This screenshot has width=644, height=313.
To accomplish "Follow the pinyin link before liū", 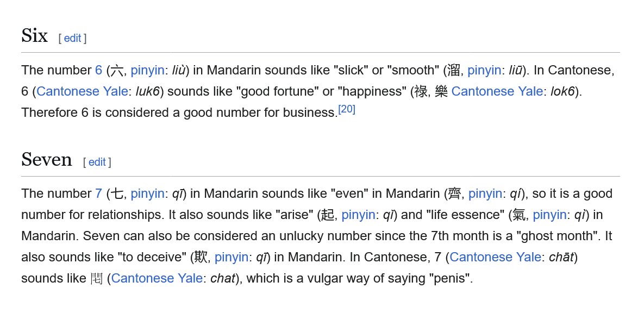I will (x=484, y=70).
